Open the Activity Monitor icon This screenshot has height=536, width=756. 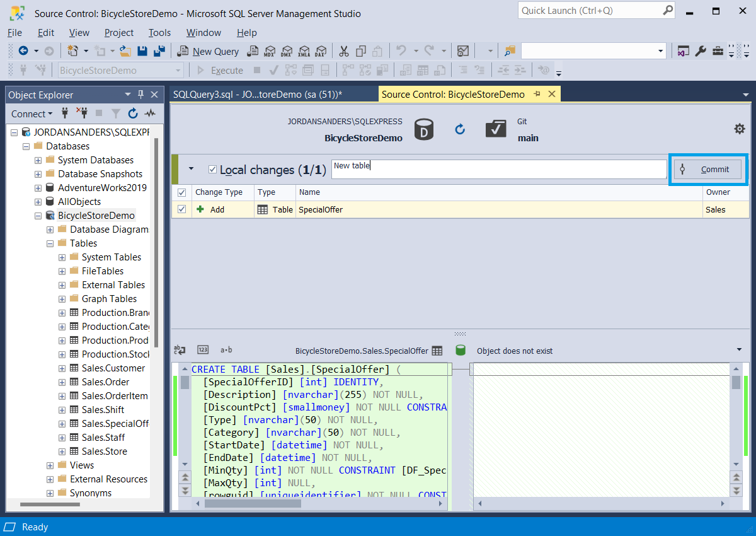click(x=463, y=51)
